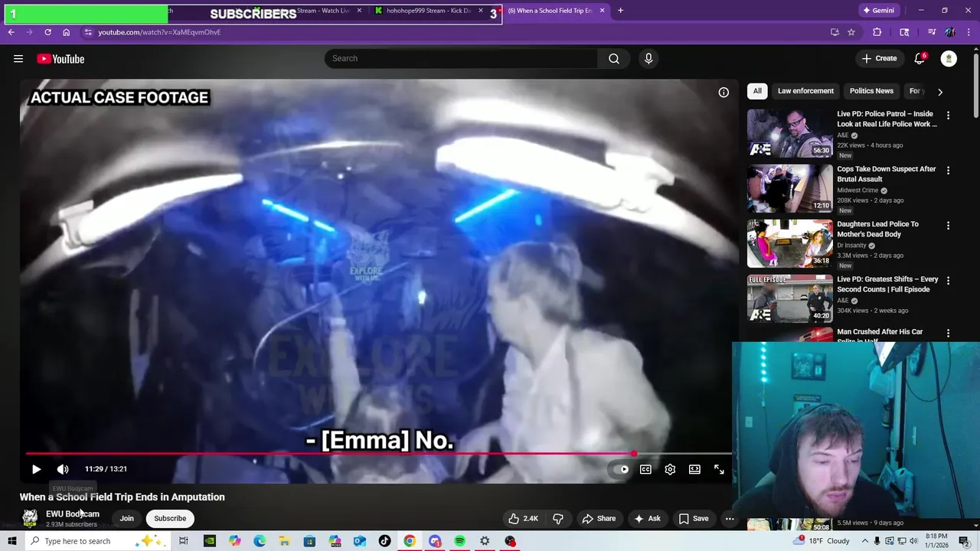Open EWU Bodycam channel avatar
Viewport: 980px width, 551px height.
click(30, 518)
